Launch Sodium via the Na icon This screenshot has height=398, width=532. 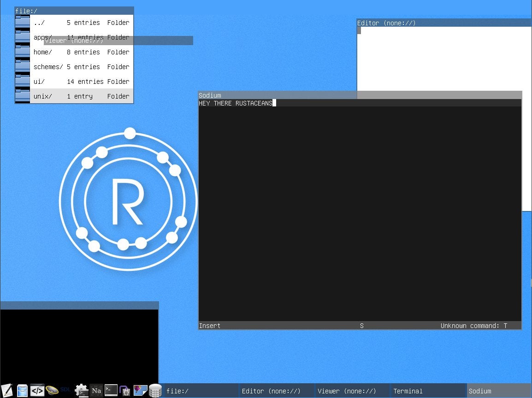point(96,391)
